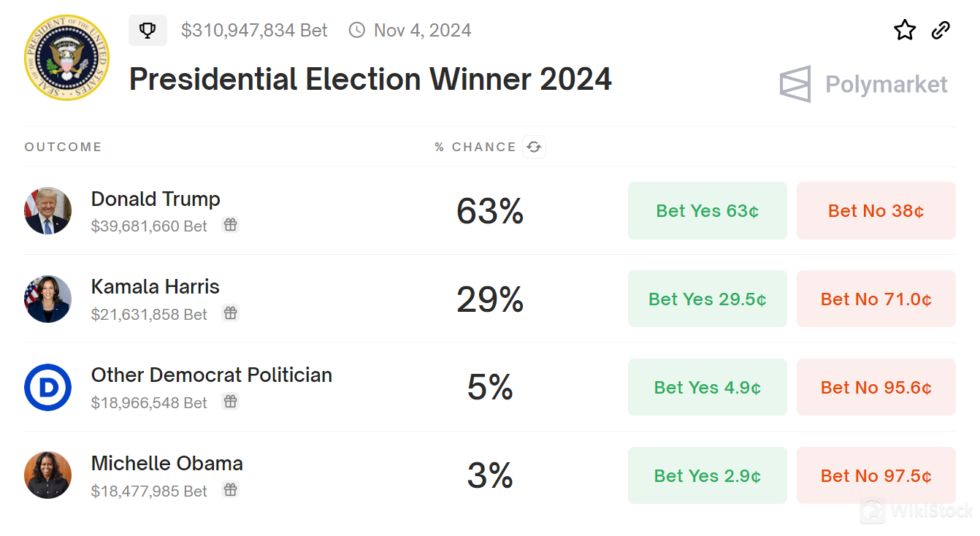This screenshot has width=980, height=536.
Task: Click gift icon under Michelle Obama
Action: pyautogui.click(x=230, y=490)
